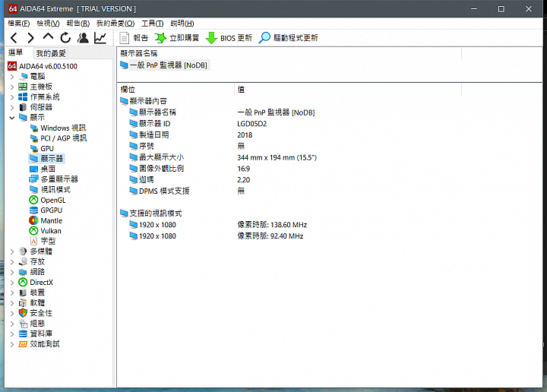Open the 檔案(F) menu
Viewport: 547px width, 392px height.
(x=19, y=24)
